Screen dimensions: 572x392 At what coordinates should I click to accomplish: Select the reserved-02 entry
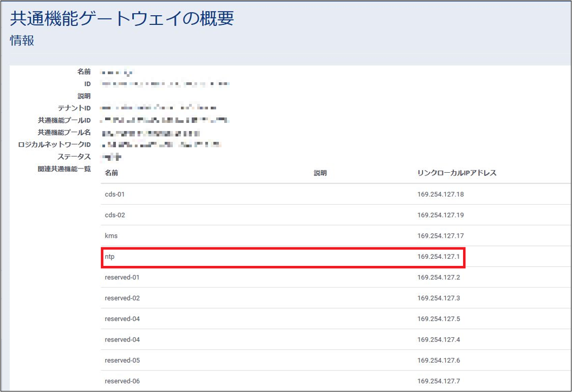click(x=122, y=298)
